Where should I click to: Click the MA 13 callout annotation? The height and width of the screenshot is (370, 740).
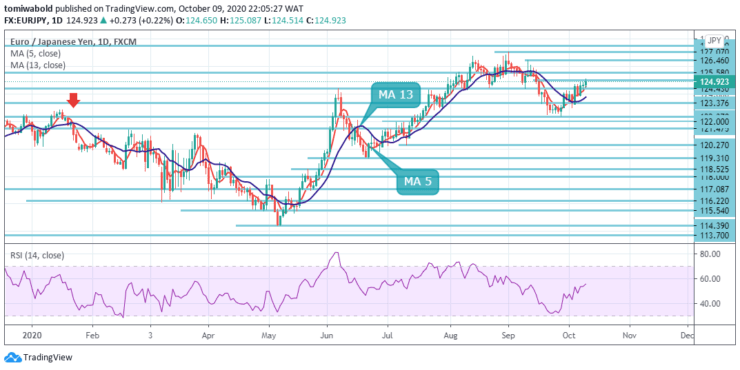(x=395, y=94)
